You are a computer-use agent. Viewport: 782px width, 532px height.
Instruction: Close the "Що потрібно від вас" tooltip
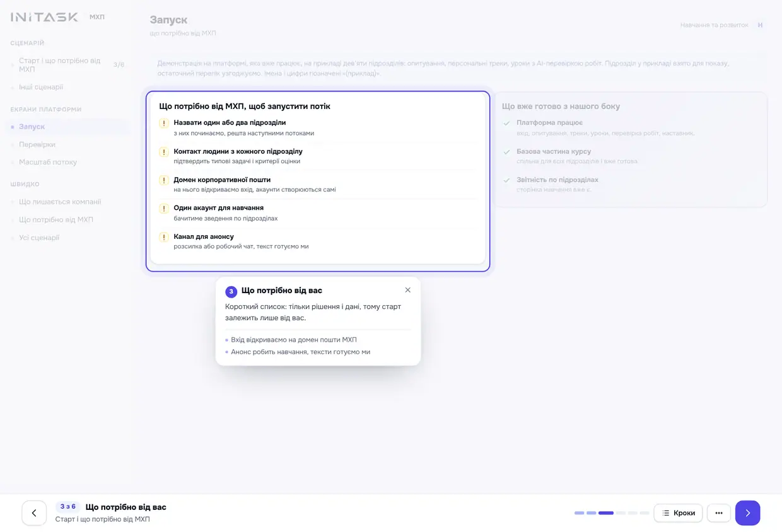click(x=407, y=290)
